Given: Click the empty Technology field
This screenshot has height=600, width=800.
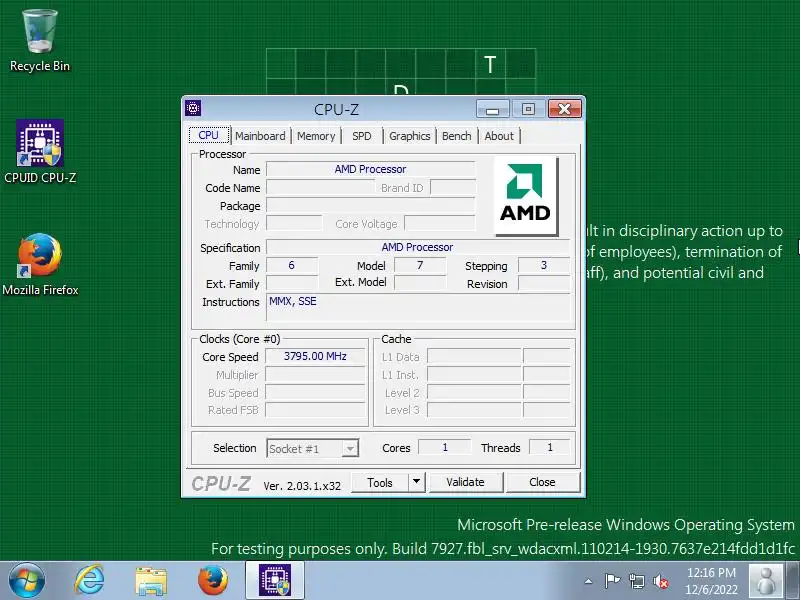Looking at the screenshot, I should (294, 223).
